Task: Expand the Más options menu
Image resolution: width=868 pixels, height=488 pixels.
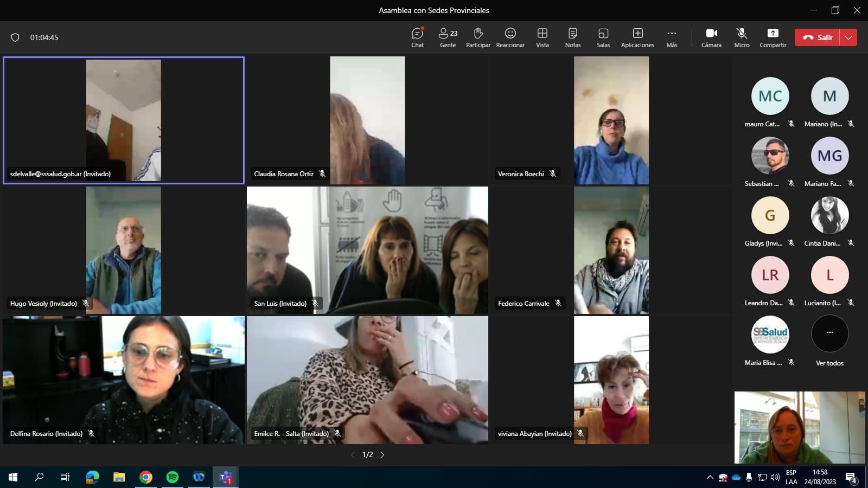Action: click(x=672, y=37)
